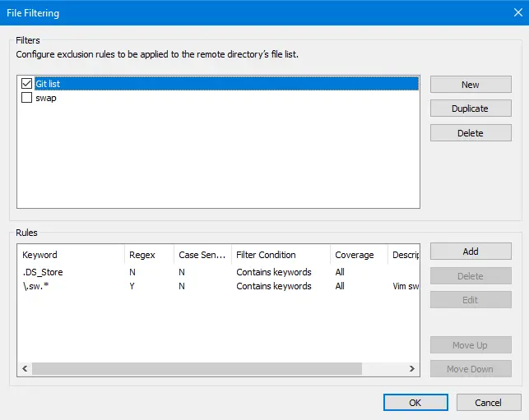The width and height of the screenshot is (529, 420).
Task: Select the .DS_Store rule row
Action: pos(43,272)
